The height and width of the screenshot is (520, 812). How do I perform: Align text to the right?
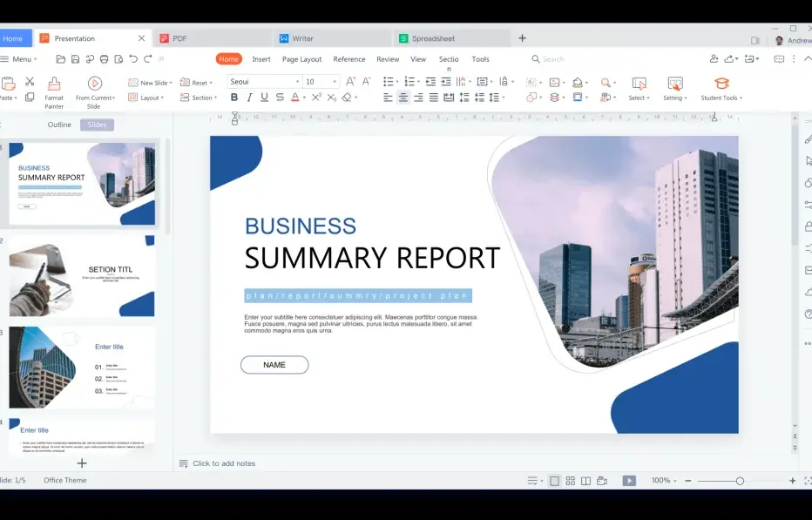[418, 97]
